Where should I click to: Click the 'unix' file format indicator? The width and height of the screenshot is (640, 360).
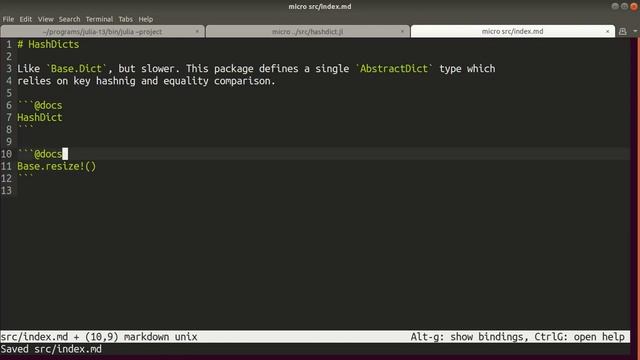tap(186, 337)
